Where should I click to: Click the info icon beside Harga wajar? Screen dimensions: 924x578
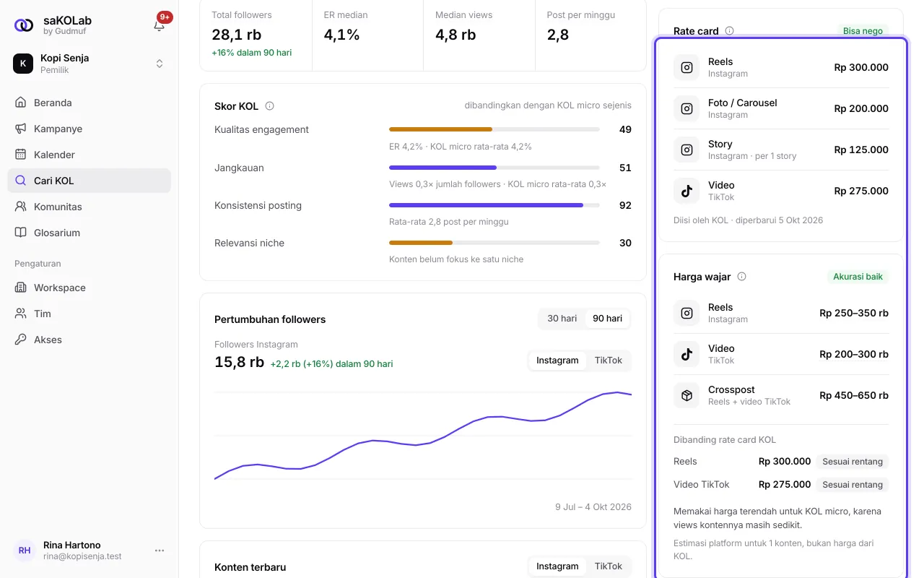[x=741, y=277]
